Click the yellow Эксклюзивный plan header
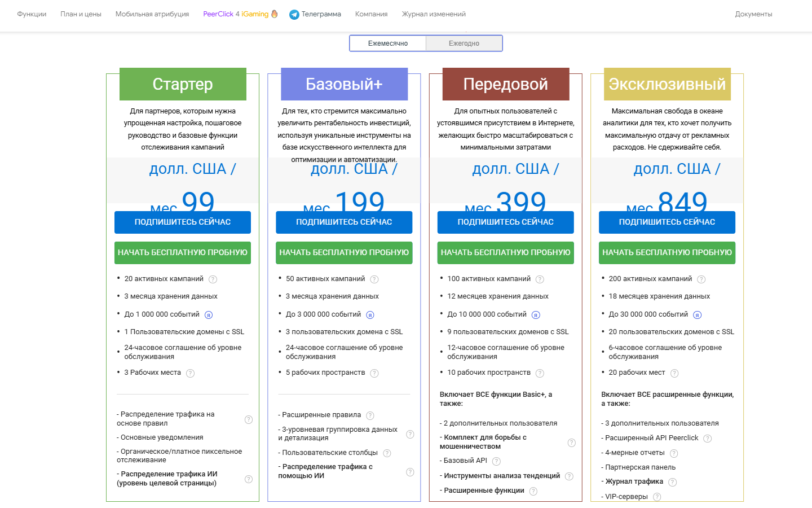Image resolution: width=812 pixels, height=508 pixels. (x=667, y=84)
